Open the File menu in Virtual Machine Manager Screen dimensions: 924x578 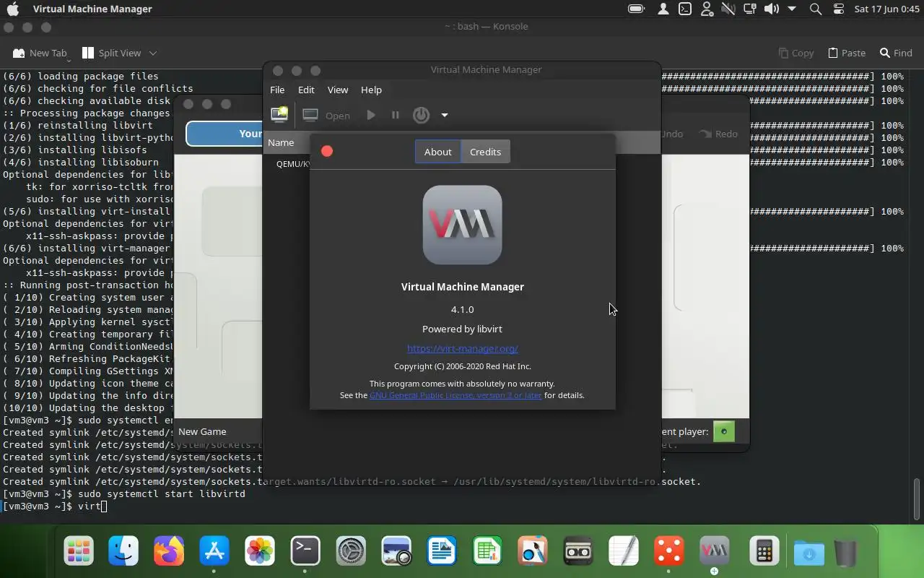[277, 90]
